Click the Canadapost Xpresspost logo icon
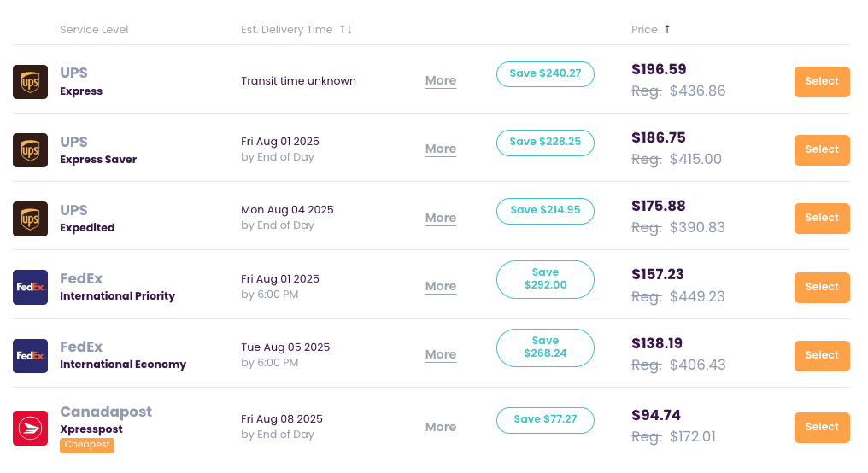This screenshot has height=473, width=868. [x=30, y=428]
